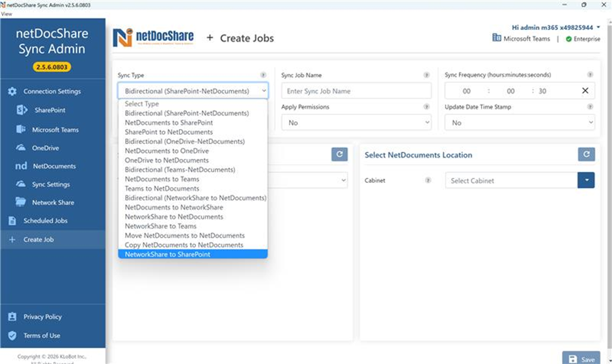Image resolution: width=612 pixels, height=364 pixels.
Task: Click the 2.5.6.0803 version badge
Action: point(52,67)
